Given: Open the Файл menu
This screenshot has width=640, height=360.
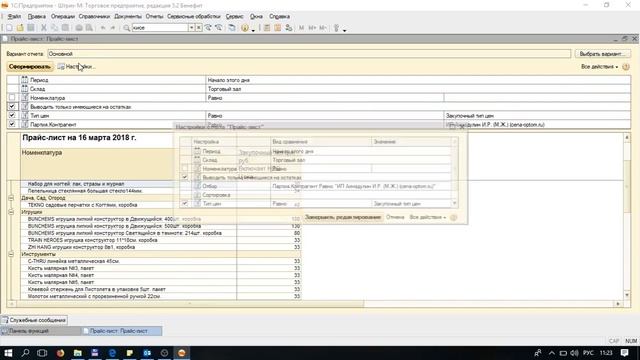Looking at the screenshot, I should pyautogui.click(x=14, y=16).
